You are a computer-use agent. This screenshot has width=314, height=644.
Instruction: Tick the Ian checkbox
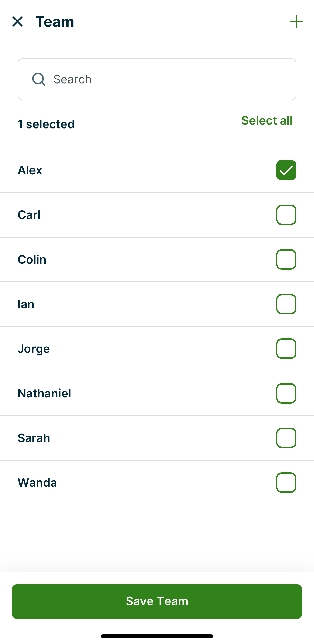286,304
